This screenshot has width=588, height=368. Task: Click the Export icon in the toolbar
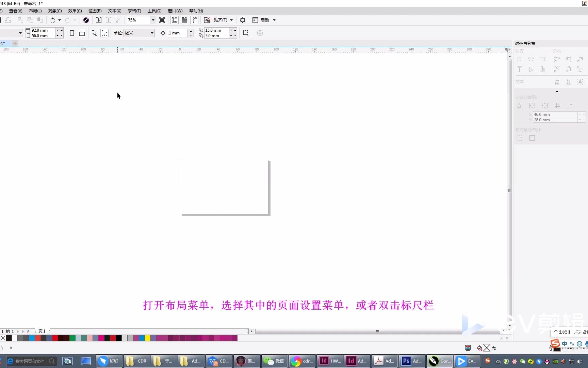click(109, 20)
